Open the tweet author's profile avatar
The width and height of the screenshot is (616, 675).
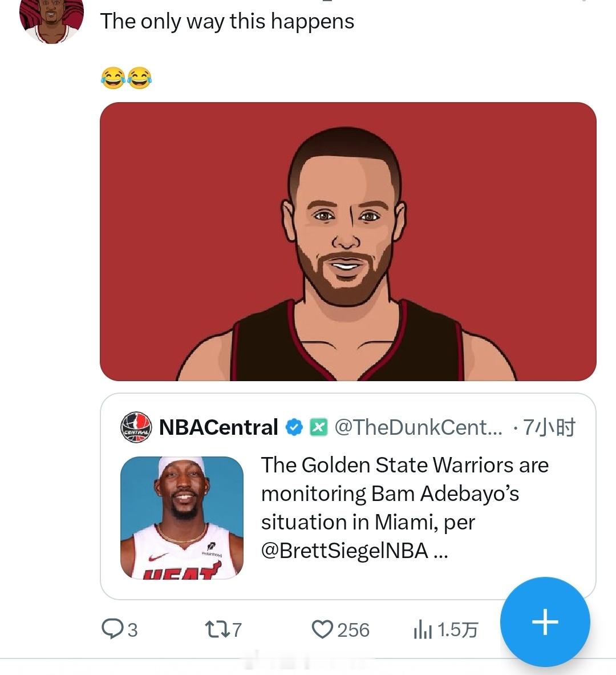51,18
